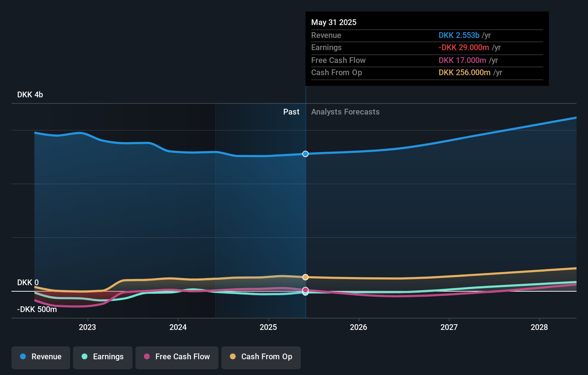588x375 pixels.
Task: Click the DKK 4b y-axis label
Action: [x=30, y=95]
